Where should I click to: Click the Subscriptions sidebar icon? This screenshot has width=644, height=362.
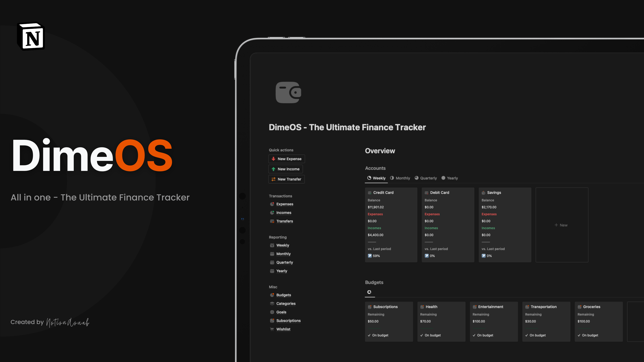(x=272, y=320)
